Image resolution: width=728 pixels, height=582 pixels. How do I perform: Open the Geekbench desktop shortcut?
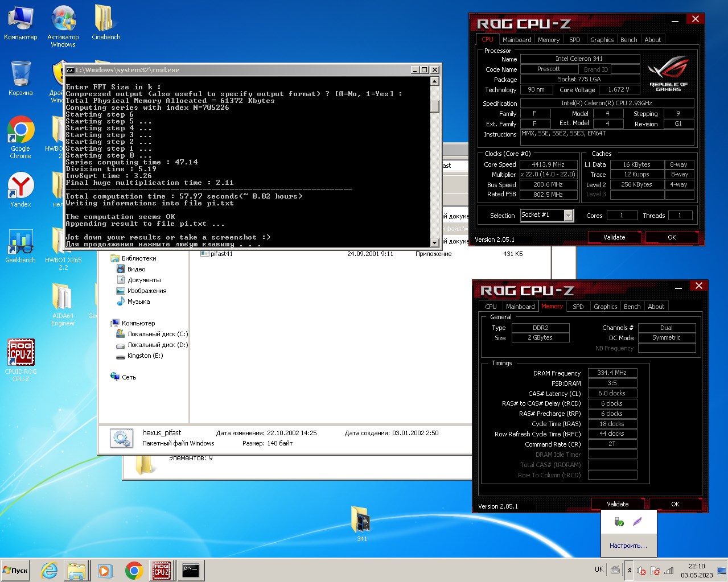point(20,246)
